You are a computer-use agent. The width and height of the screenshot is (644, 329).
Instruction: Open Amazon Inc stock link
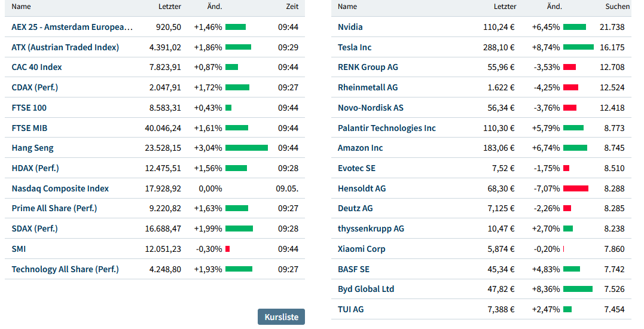tap(360, 148)
